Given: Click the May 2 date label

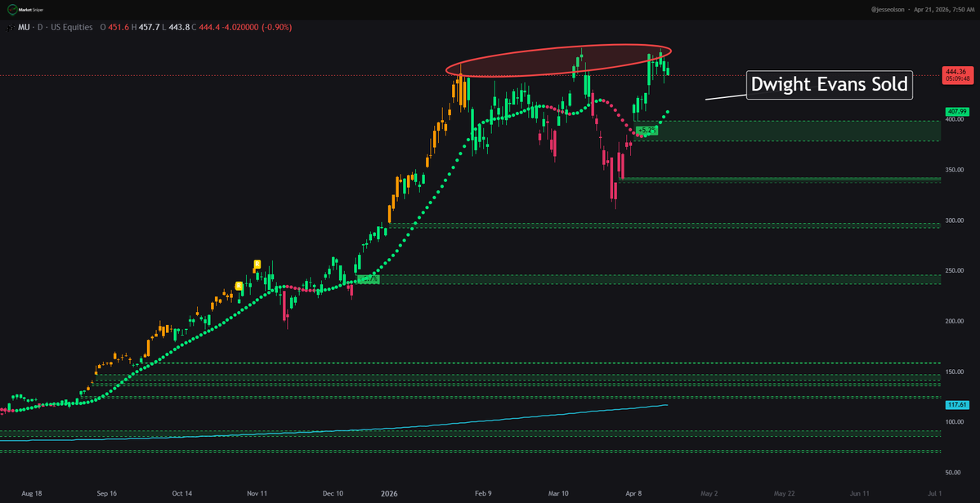Looking at the screenshot, I should (x=709, y=493).
